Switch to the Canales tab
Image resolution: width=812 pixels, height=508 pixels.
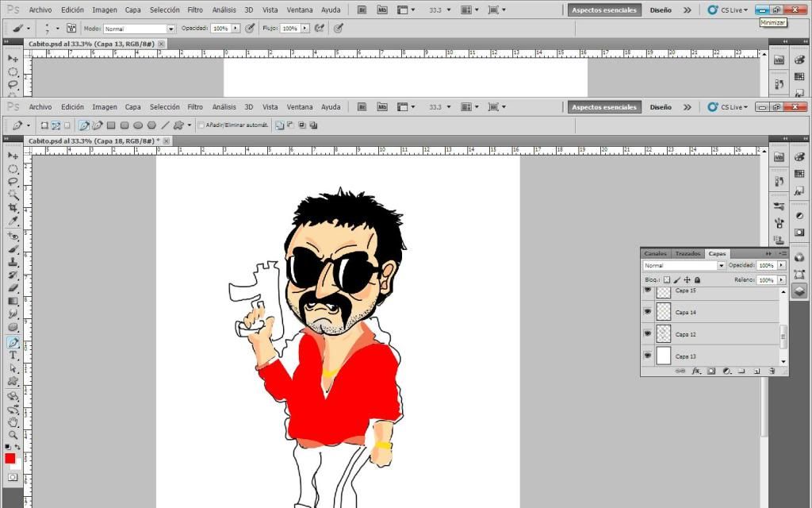655,253
